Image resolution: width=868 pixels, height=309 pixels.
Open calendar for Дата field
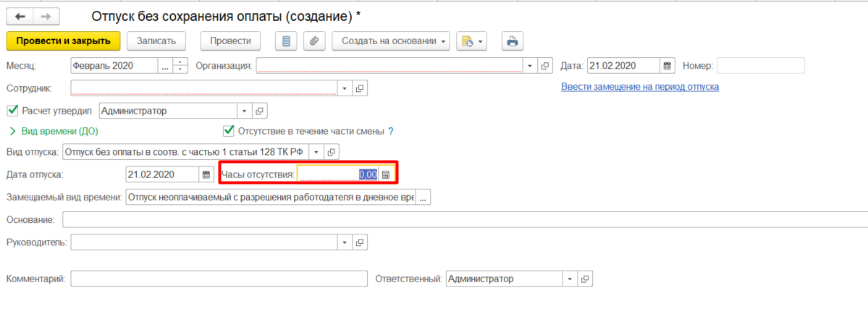coord(667,66)
